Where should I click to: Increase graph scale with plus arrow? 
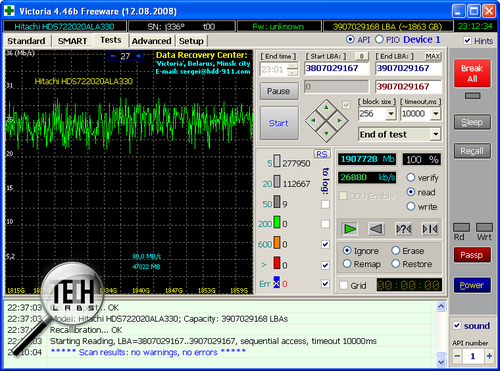click(138, 56)
